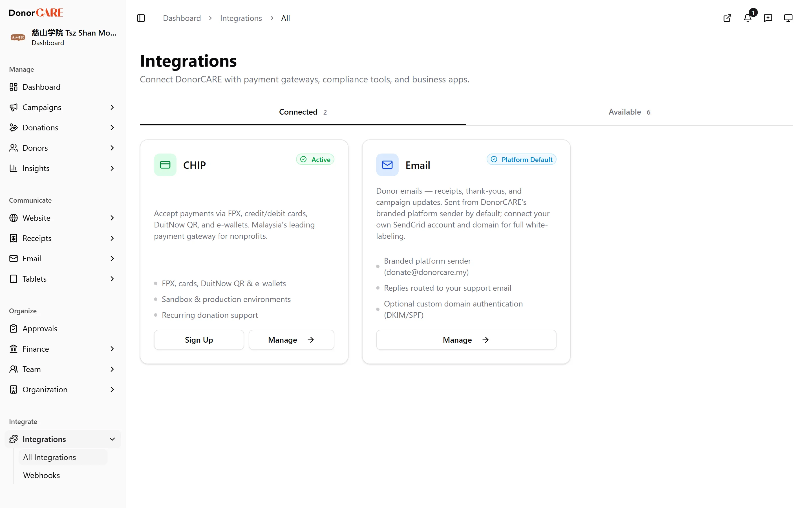Click the All breadcrumb item
This screenshot has height=508, width=812.
click(x=285, y=18)
